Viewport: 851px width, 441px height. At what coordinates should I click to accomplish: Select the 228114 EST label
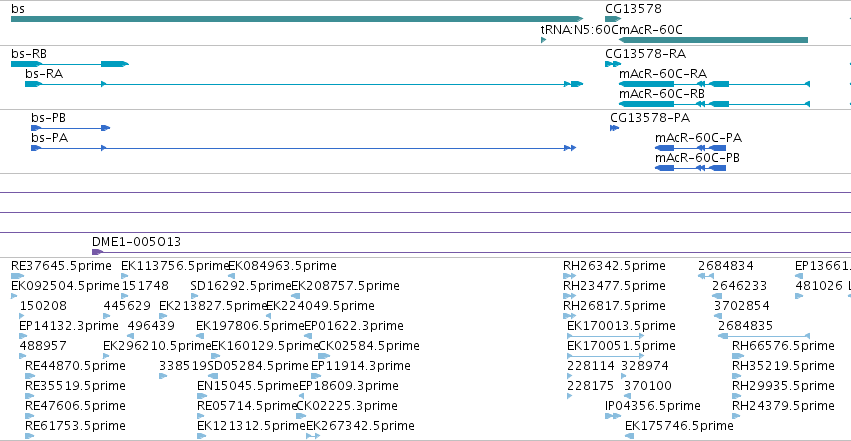click(590, 366)
